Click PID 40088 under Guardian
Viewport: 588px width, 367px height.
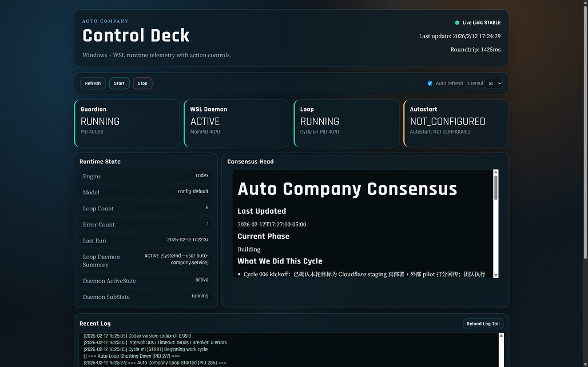92,132
